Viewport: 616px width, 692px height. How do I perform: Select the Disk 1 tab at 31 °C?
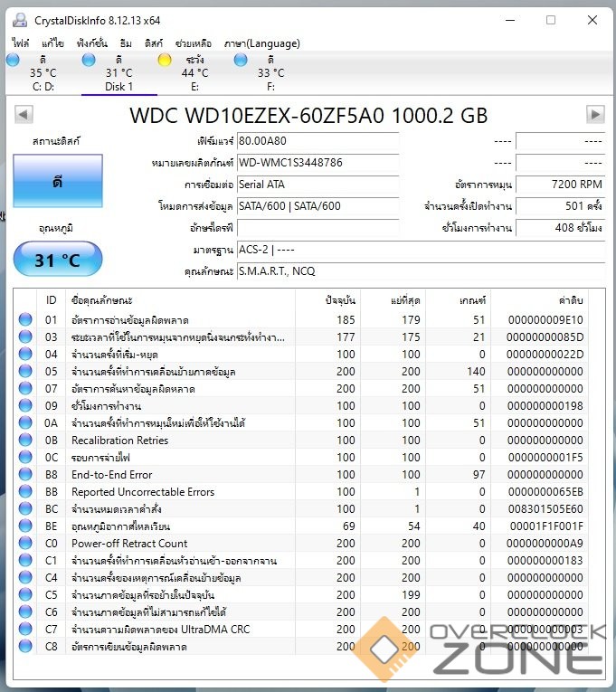point(119,73)
